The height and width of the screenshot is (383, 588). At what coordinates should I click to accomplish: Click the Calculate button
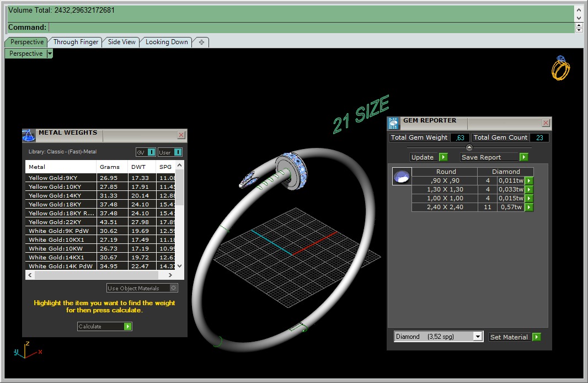coord(105,326)
